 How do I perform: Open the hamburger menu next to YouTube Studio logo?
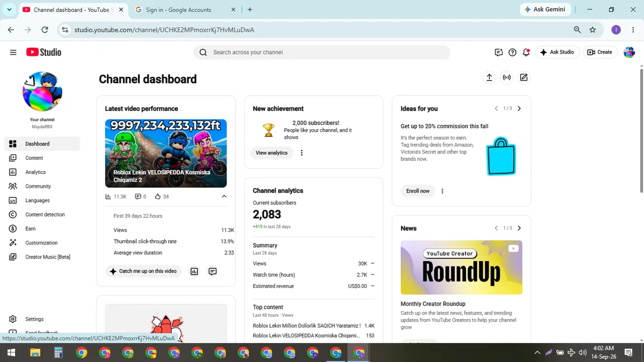tap(13, 52)
